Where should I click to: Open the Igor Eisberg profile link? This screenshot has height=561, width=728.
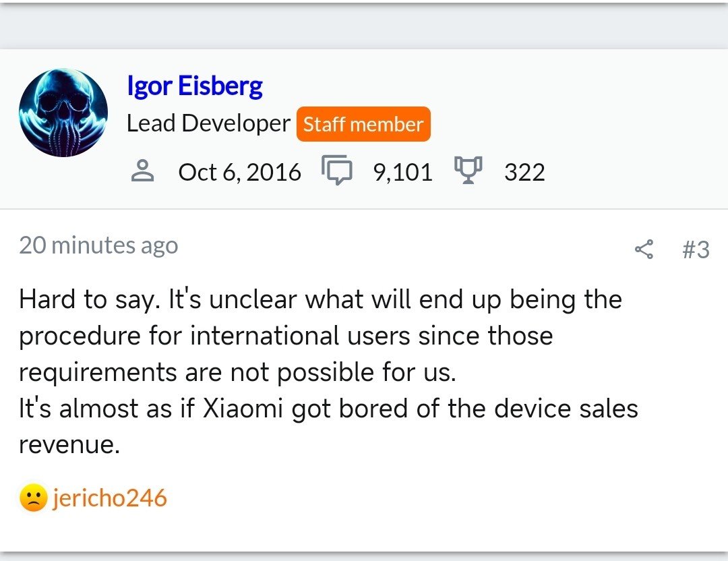pyautogui.click(x=195, y=86)
